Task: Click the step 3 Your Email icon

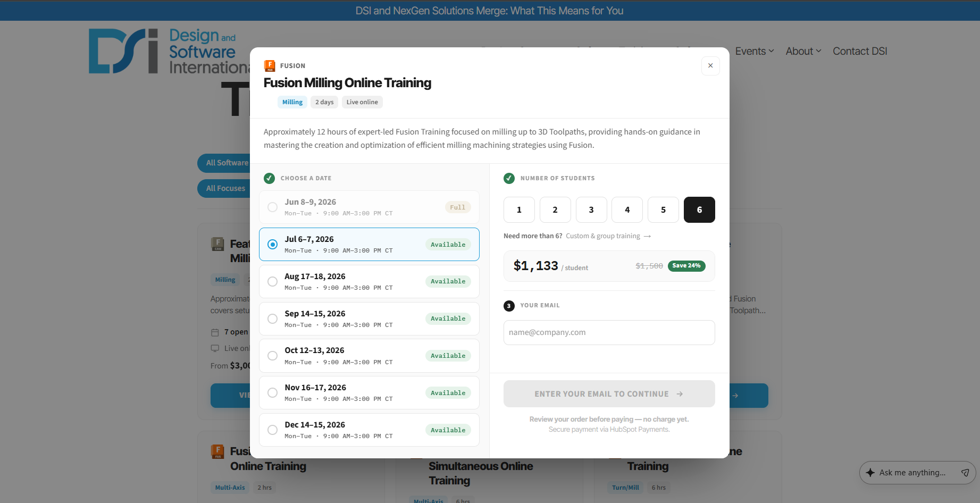Action: 509,306
